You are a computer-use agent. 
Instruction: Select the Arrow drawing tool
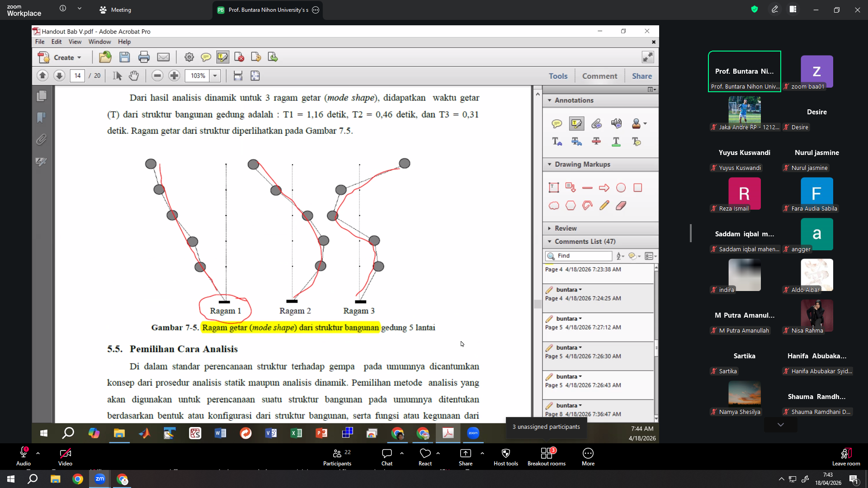coord(604,188)
